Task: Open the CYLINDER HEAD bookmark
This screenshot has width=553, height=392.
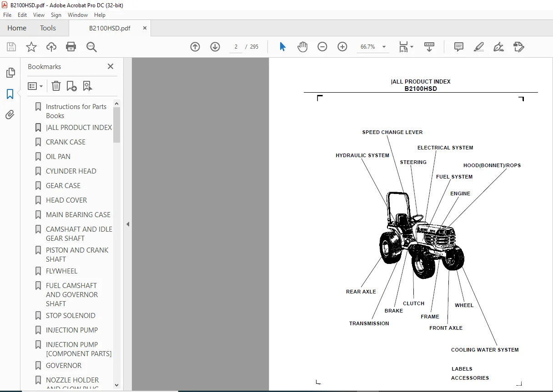Action: (x=71, y=171)
